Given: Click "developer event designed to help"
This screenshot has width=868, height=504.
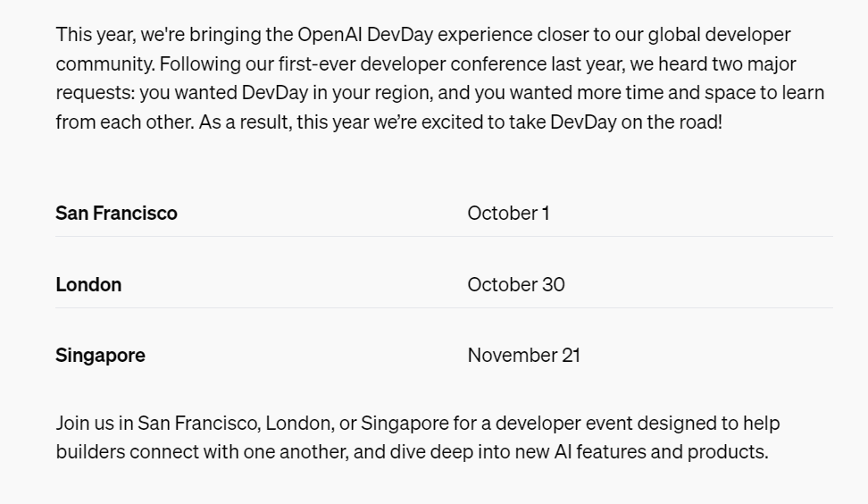Looking at the screenshot, I should 638,424.
